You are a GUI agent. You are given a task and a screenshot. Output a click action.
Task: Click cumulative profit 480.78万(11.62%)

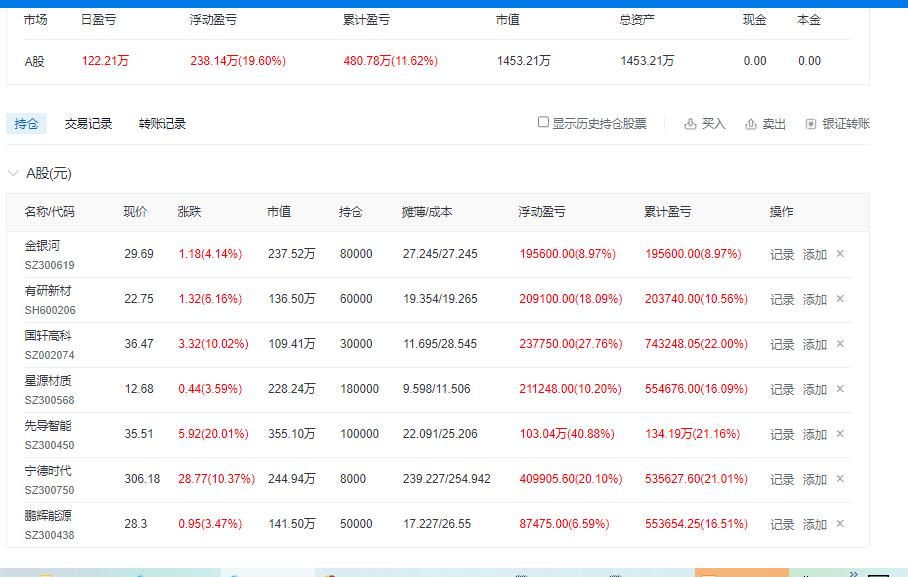pos(390,61)
